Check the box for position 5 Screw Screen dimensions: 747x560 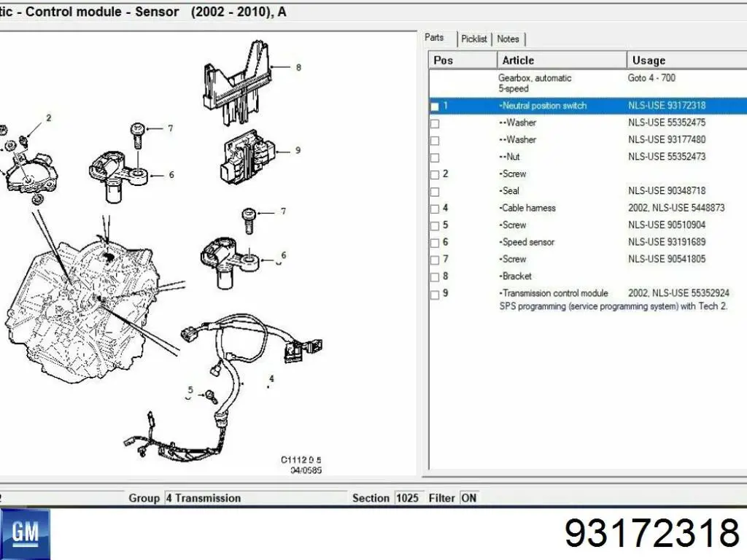coord(435,226)
